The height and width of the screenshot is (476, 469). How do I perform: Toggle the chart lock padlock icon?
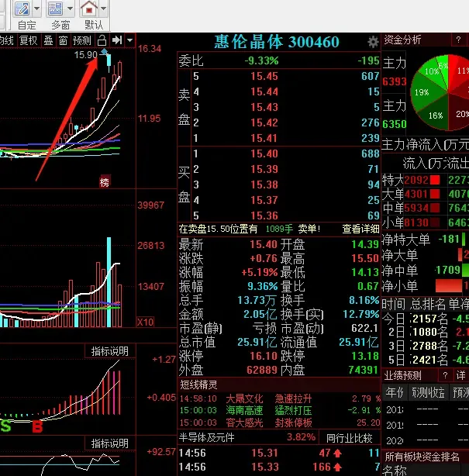(x=102, y=40)
